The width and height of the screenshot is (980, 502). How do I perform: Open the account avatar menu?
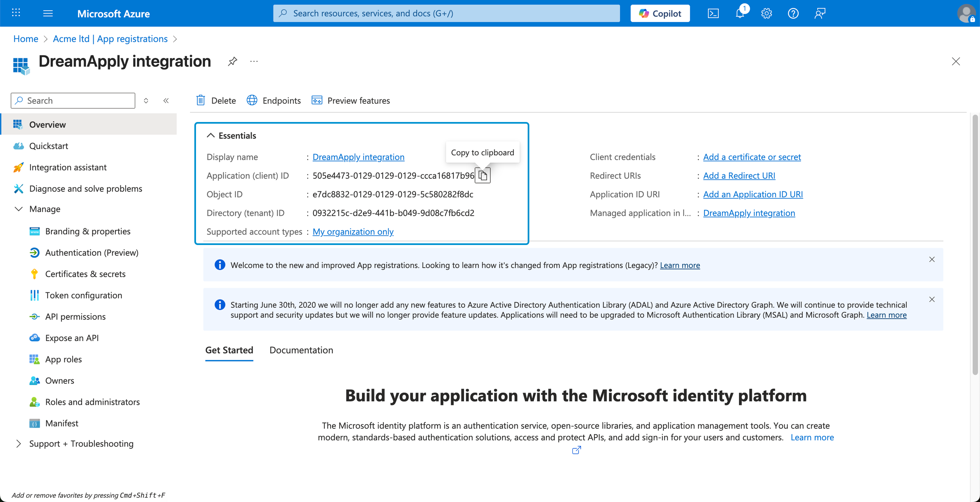[966, 13]
